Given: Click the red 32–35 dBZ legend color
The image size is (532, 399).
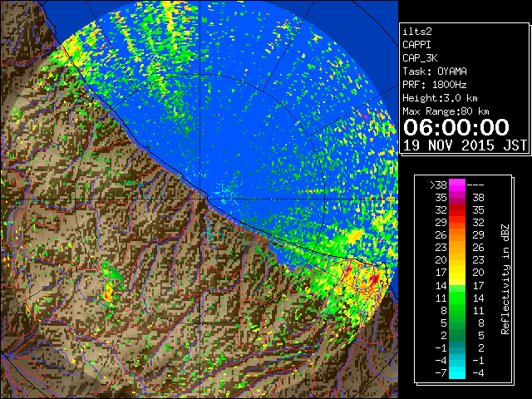Looking at the screenshot, I should coord(457,209).
